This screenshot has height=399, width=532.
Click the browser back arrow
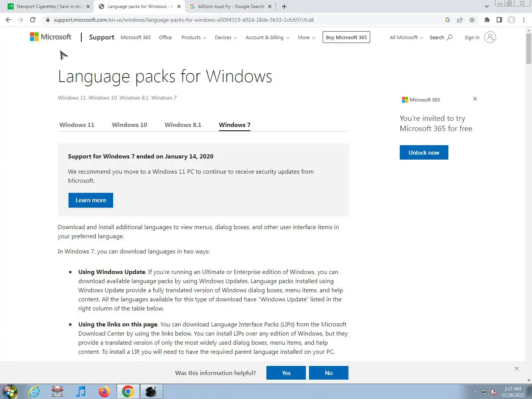(x=8, y=20)
